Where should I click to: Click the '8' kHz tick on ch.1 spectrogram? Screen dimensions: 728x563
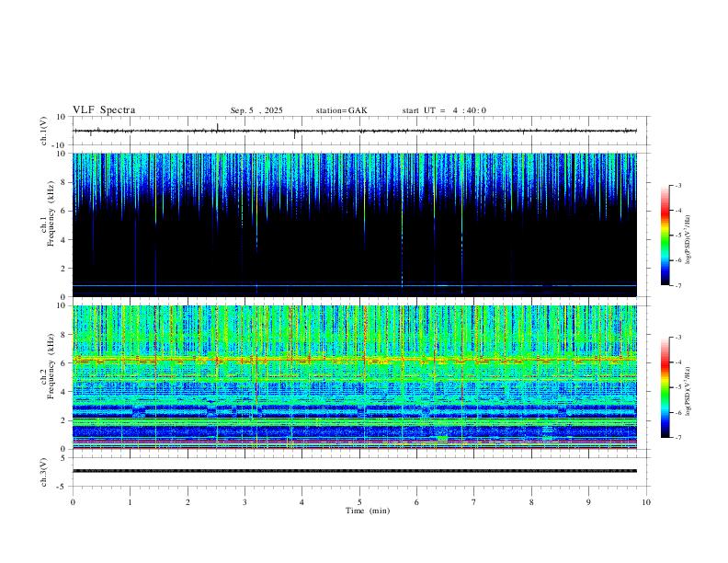pos(63,182)
